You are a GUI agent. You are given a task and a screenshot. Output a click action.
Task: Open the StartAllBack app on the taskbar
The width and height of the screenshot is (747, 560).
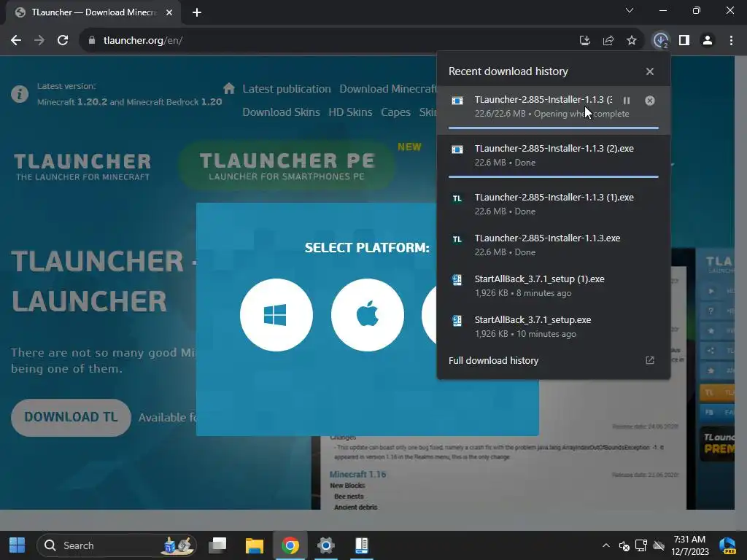(x=362, y=545)
